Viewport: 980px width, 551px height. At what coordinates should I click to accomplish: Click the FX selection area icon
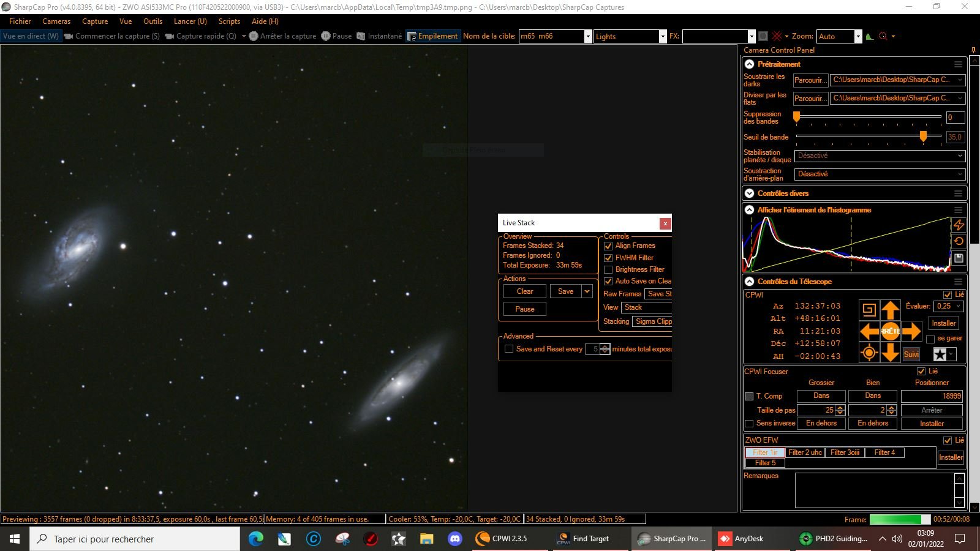(x=763, y=36)
